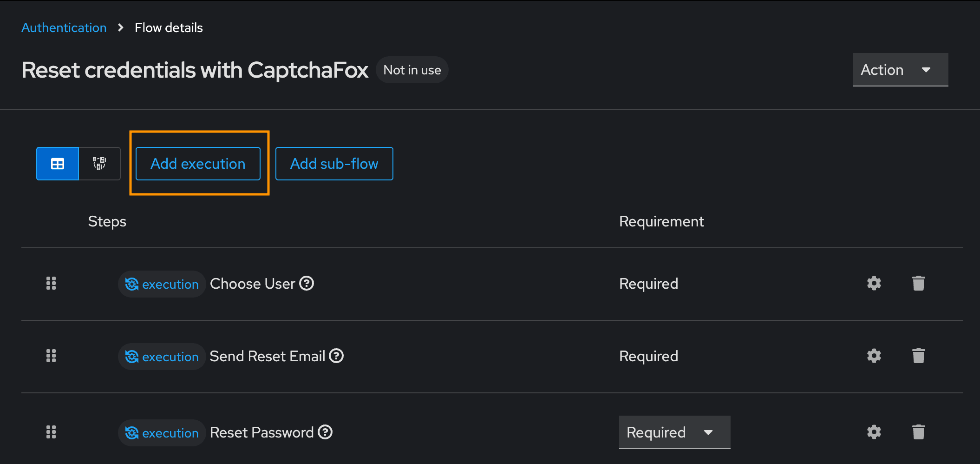Delete the Choose User execution
The width and height of the screenshot is (980, 464).
pyautogui.click(x=919, y=284)
